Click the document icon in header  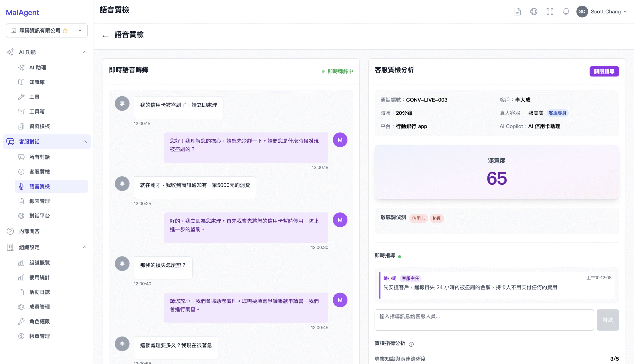[x=518, y=11]
